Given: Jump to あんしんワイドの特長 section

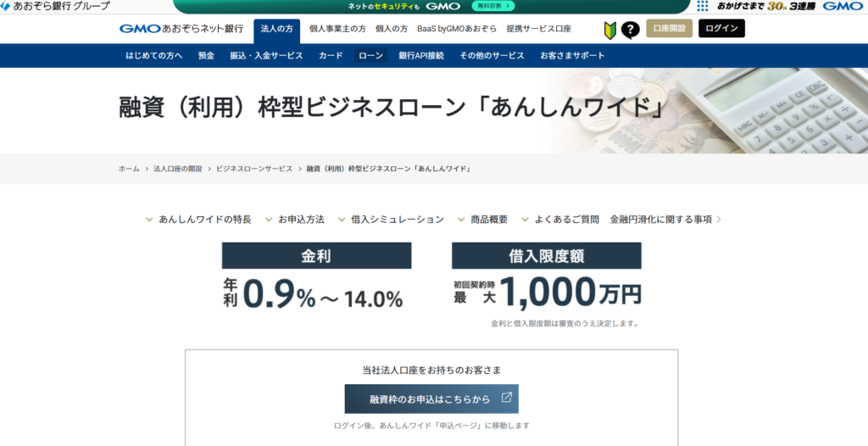Looking at the screenshot, I should (198, 220).
